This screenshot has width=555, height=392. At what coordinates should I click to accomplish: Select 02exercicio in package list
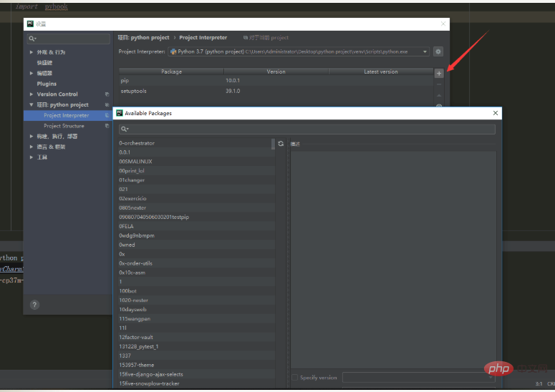tap(196, 199)
